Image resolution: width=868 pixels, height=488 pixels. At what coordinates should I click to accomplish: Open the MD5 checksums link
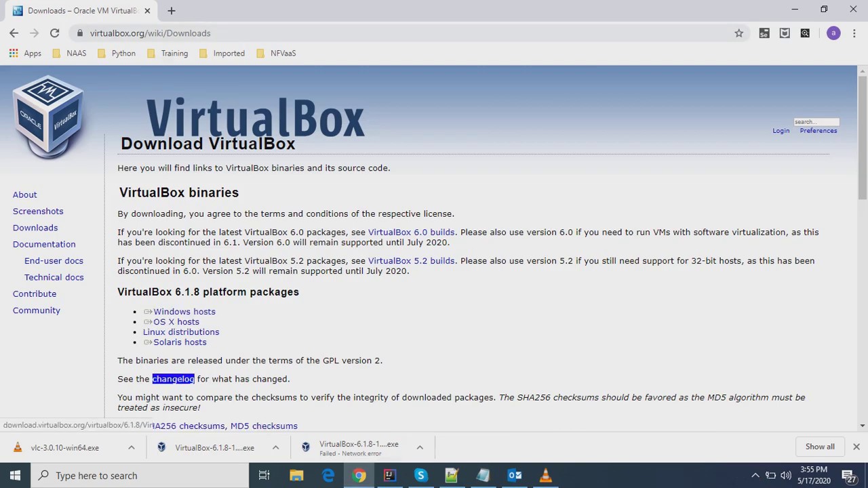pos(264,426)
